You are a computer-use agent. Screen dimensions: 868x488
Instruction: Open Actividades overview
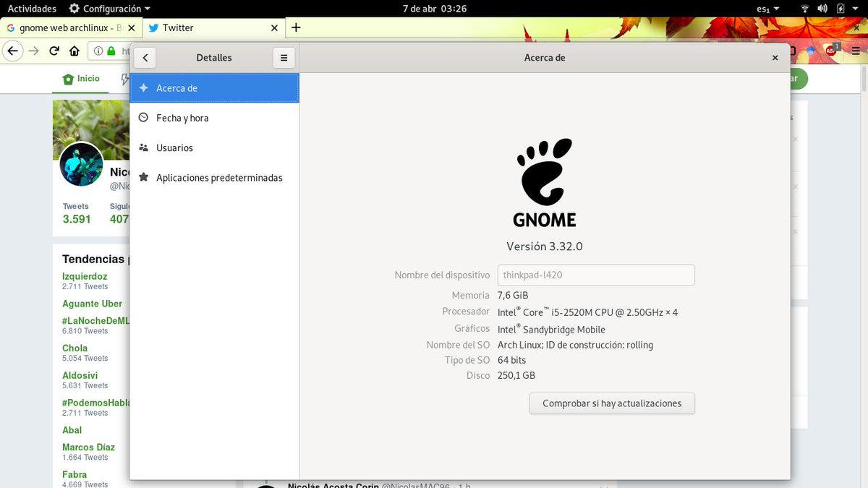pos(32,9)
